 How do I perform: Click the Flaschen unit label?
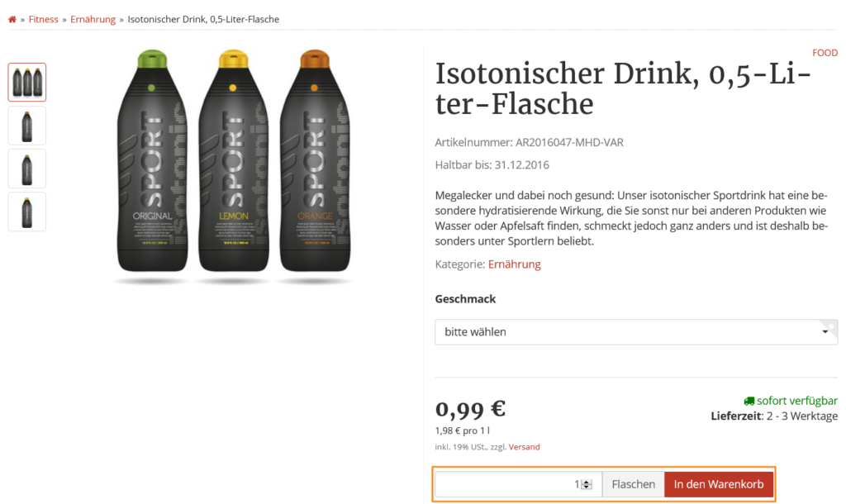(633, 484)
